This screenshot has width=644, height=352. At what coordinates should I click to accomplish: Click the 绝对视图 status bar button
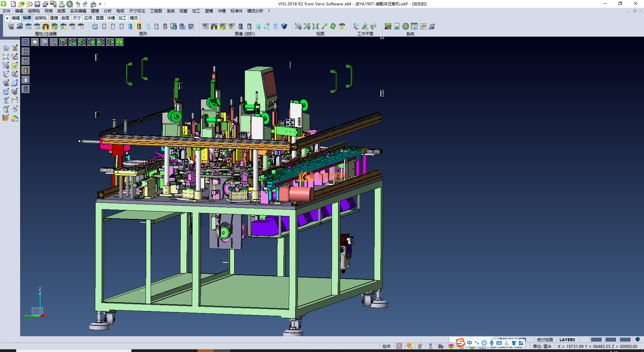[545, 340]
